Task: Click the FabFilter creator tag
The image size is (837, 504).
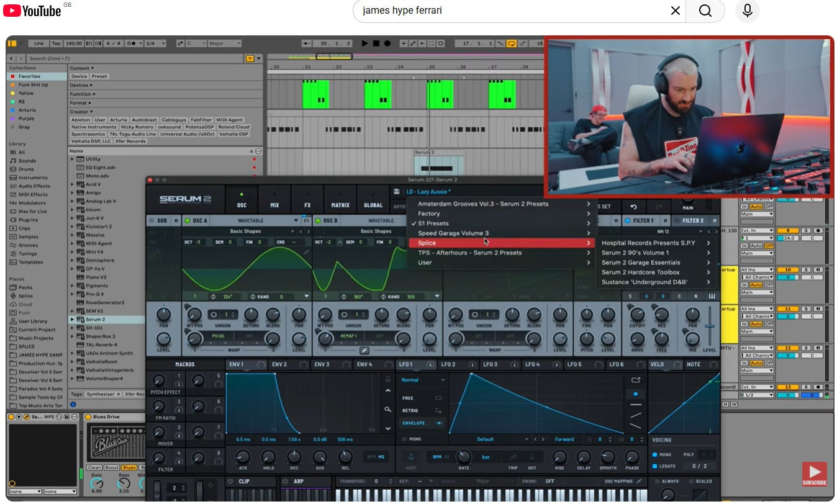Action: [201, 120]
